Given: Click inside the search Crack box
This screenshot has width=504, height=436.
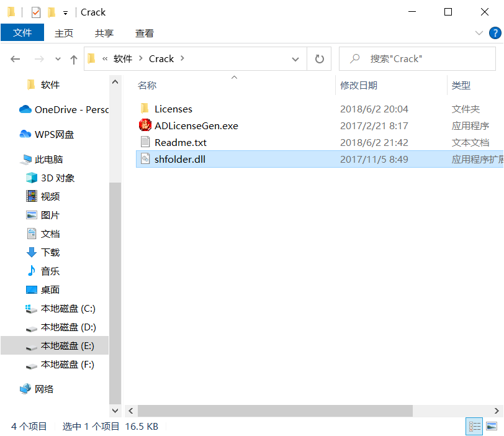Looking at the screenshot, I should (416, 58).
